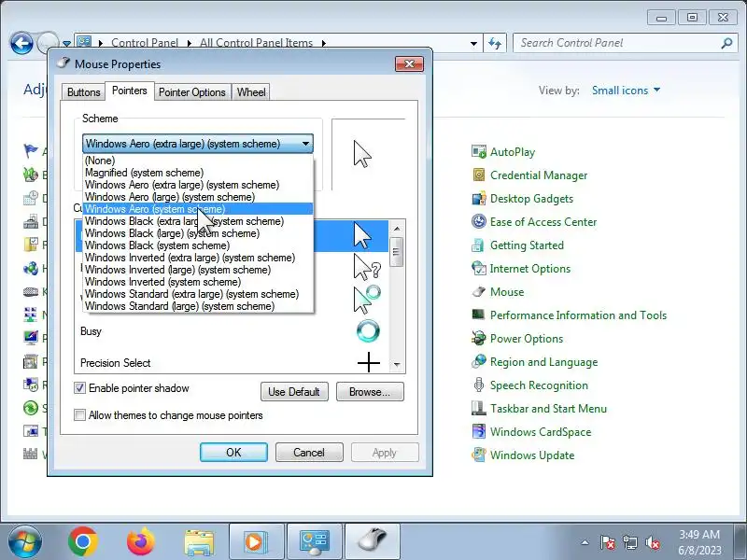Open Internet Options icon

(479, 269)
